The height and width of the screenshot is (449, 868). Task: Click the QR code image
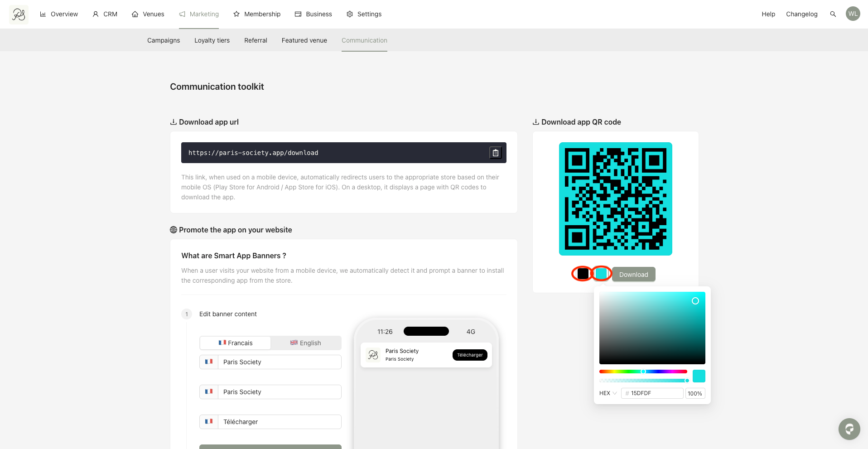616,199
